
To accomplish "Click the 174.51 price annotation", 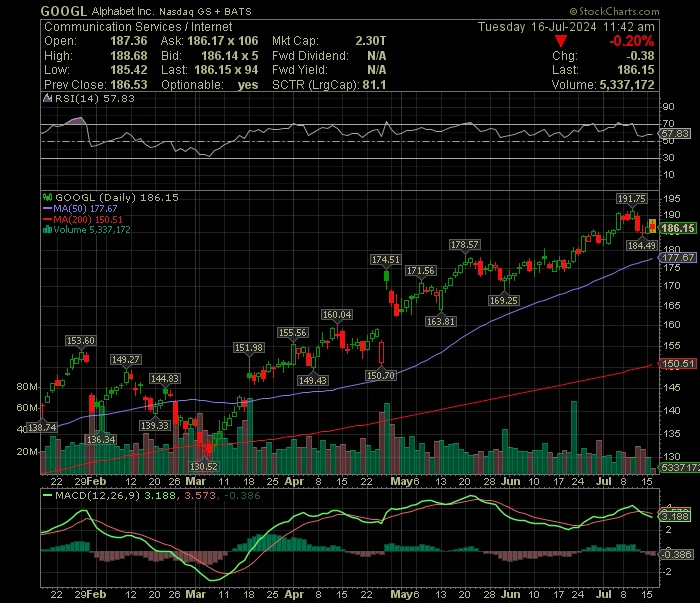I will click(386, 260).
